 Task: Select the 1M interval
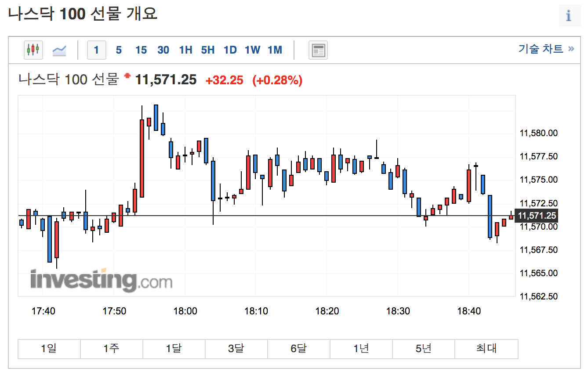click(x=275, y=50)
